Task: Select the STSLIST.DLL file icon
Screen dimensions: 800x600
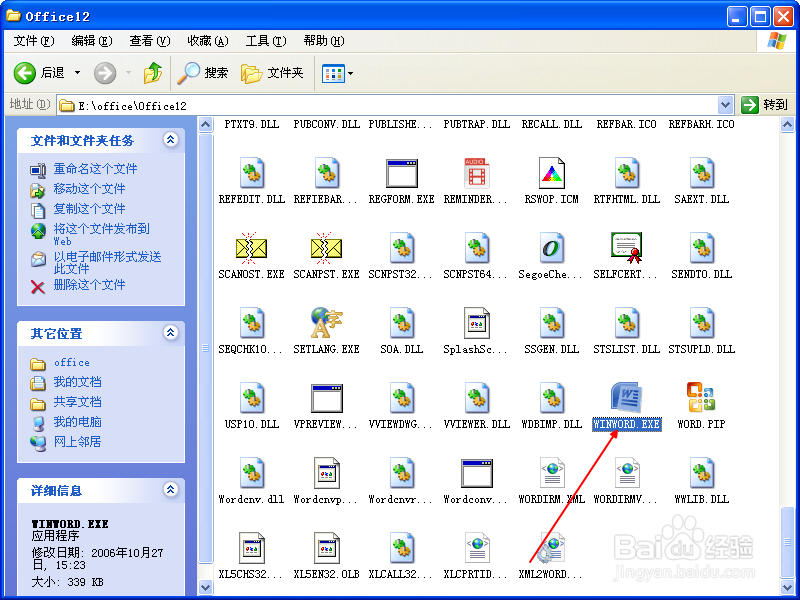Action: coord(627,322)
